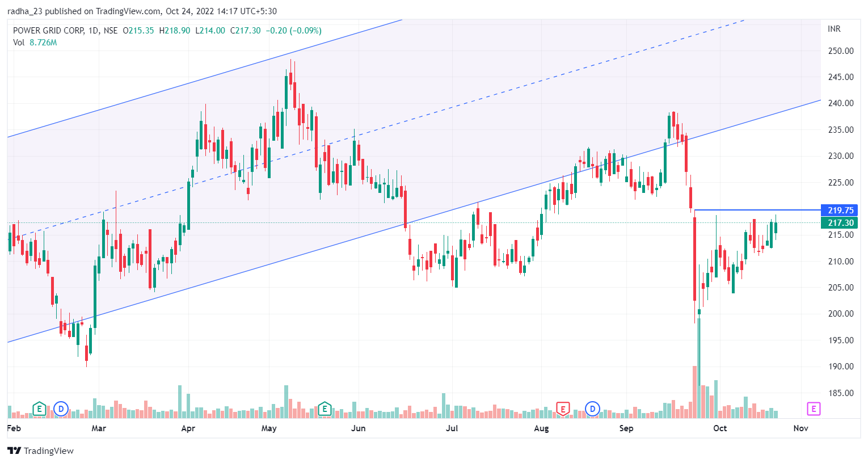Click the Feb label on time axis
Screen dimensions: 868x463
click(14, 428)
